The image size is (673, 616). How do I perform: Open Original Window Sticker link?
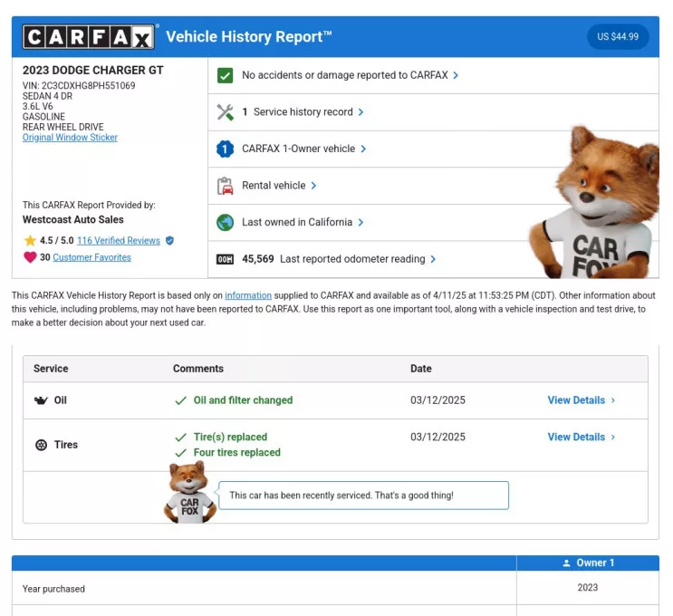pyautogui.click(x=70, y=138)
